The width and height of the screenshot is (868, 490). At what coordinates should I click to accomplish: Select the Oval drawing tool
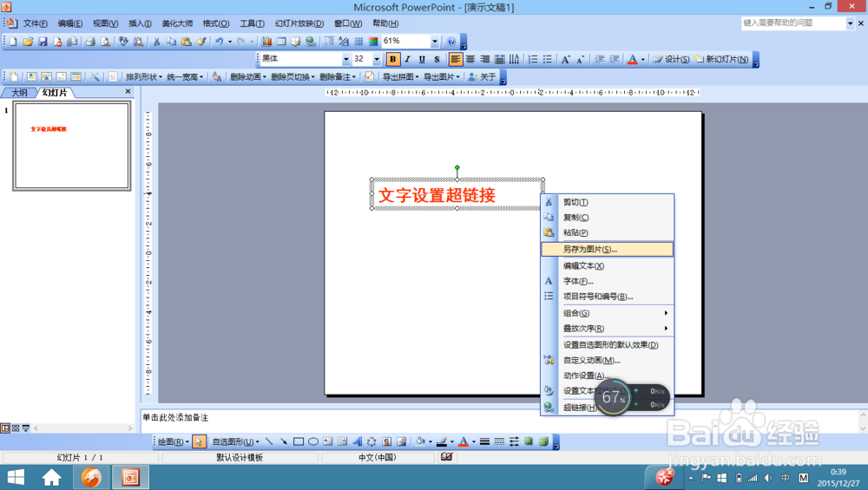(313, 441)
